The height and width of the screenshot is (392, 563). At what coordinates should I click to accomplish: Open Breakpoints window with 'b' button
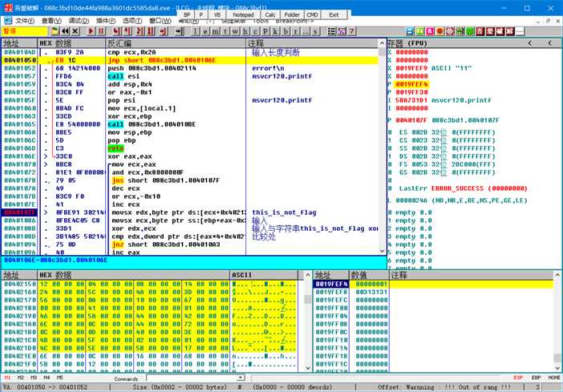(x=286, y=31)
